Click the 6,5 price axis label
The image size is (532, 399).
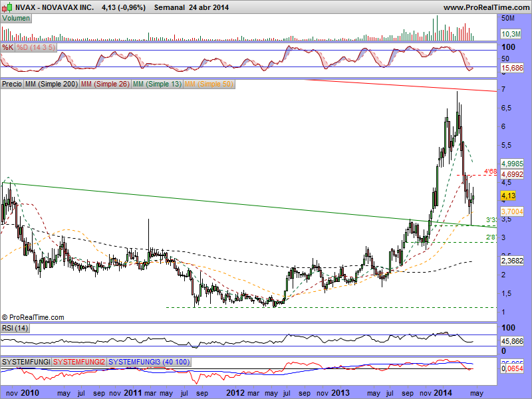pyautogui.click(x=506, y=108)
